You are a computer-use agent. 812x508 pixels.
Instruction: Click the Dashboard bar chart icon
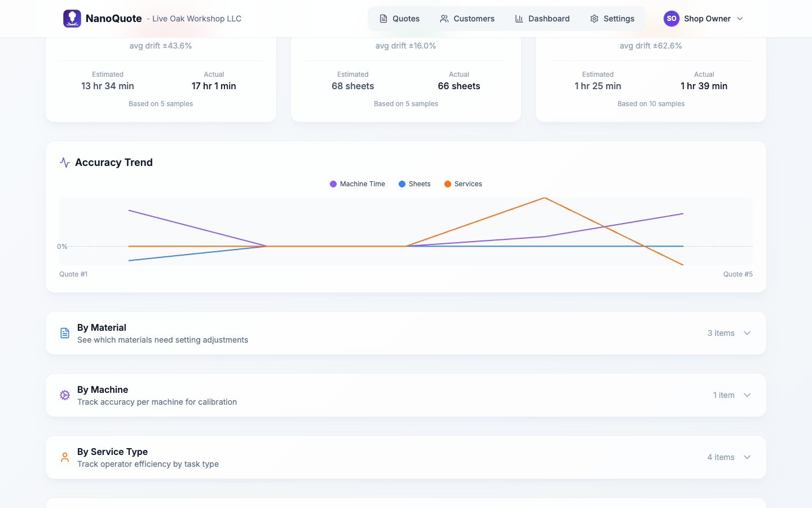[519, 19]
